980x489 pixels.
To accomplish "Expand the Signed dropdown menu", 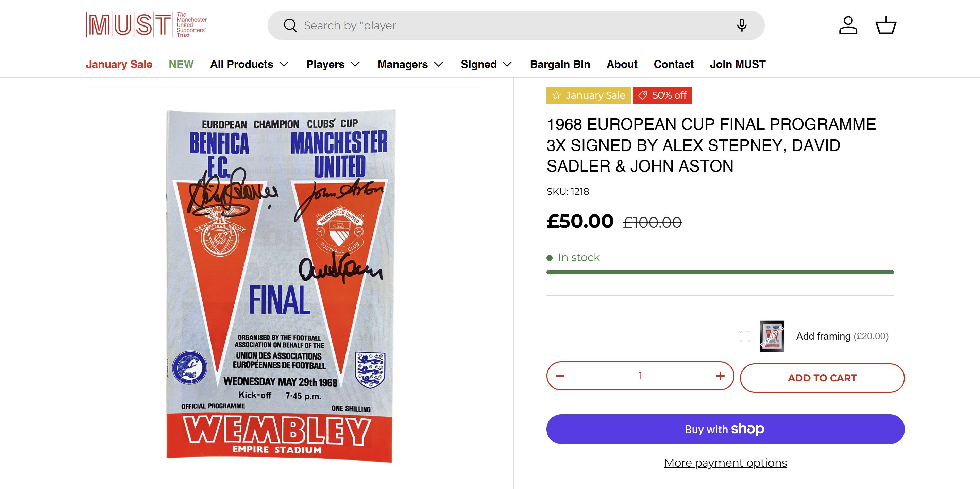I will tap(486, 64).
